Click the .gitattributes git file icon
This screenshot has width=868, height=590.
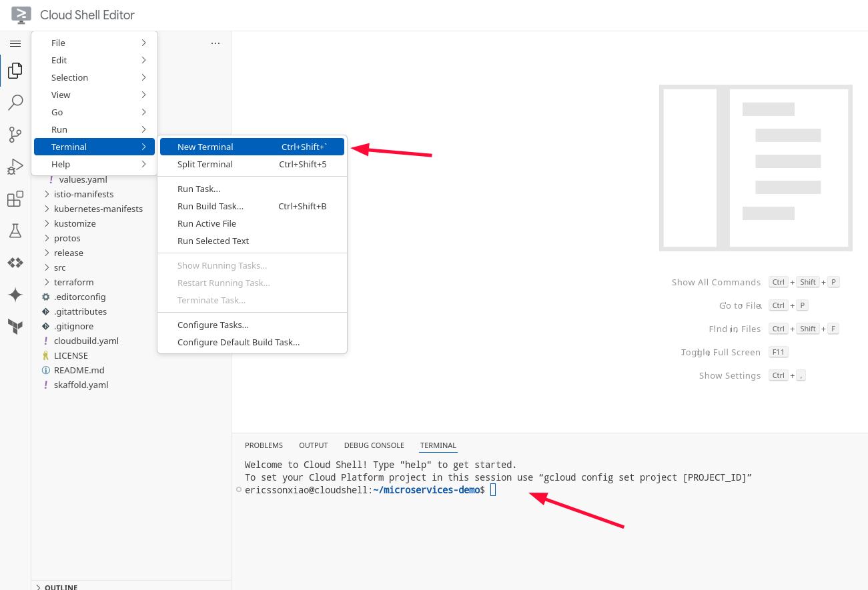point(46,311)
